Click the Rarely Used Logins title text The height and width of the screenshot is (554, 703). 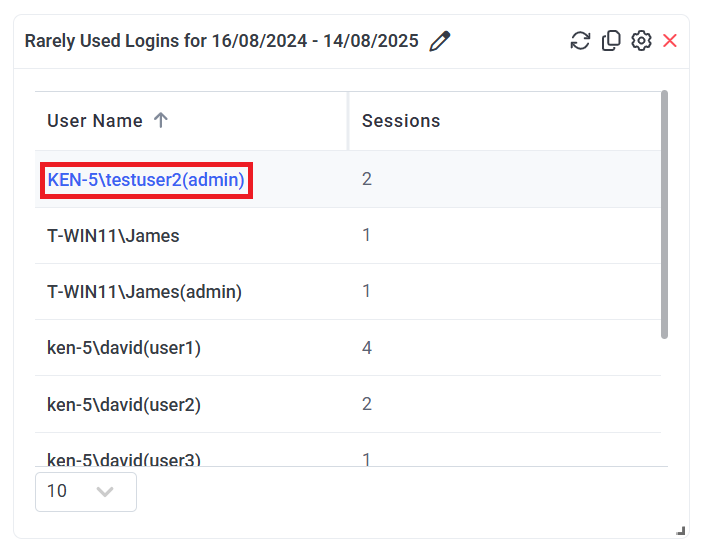click(221, 41)
